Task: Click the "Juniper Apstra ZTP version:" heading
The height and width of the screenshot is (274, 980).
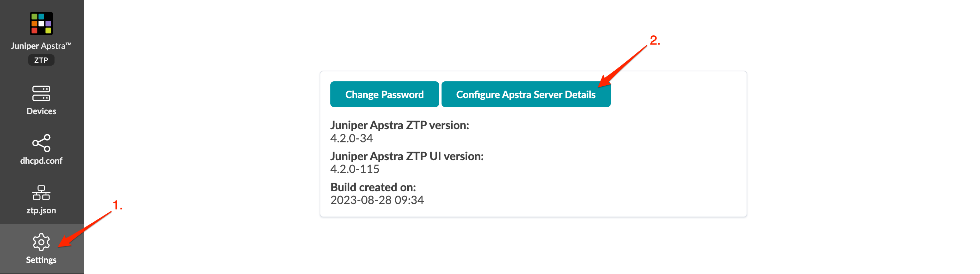Action: click(x=399, y=125)
